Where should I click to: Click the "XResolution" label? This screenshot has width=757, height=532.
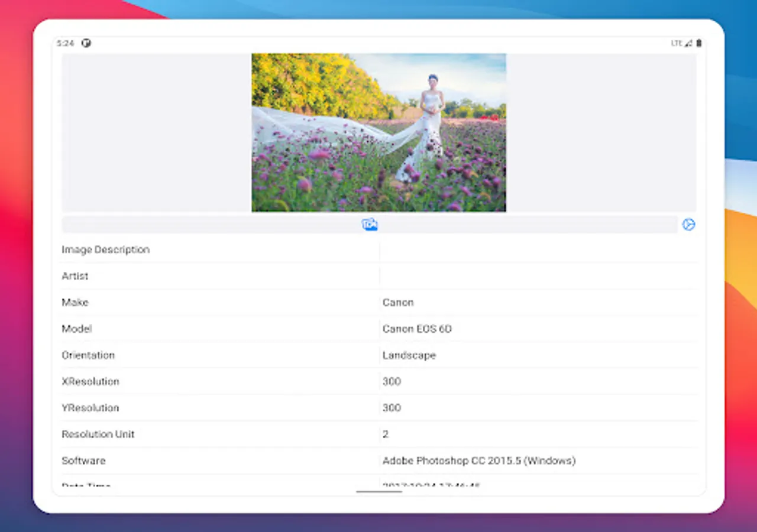pyautogui.click(x=90, y=381)
